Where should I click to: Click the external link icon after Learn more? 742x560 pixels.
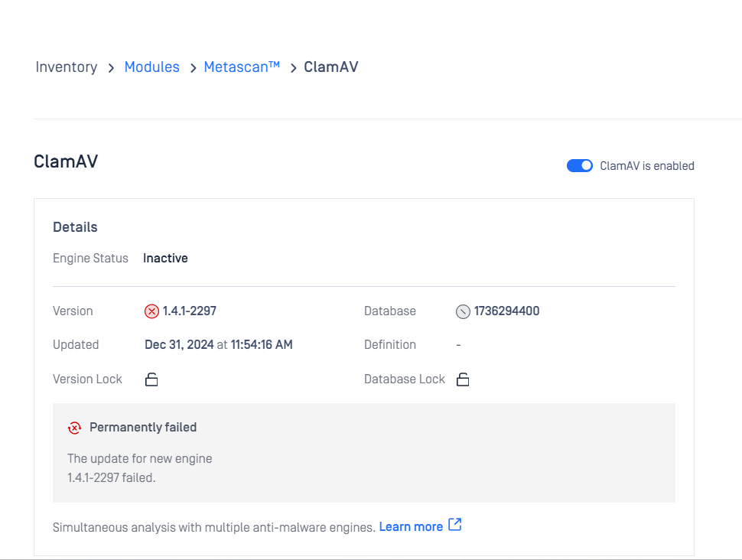[x=454, y=525]
